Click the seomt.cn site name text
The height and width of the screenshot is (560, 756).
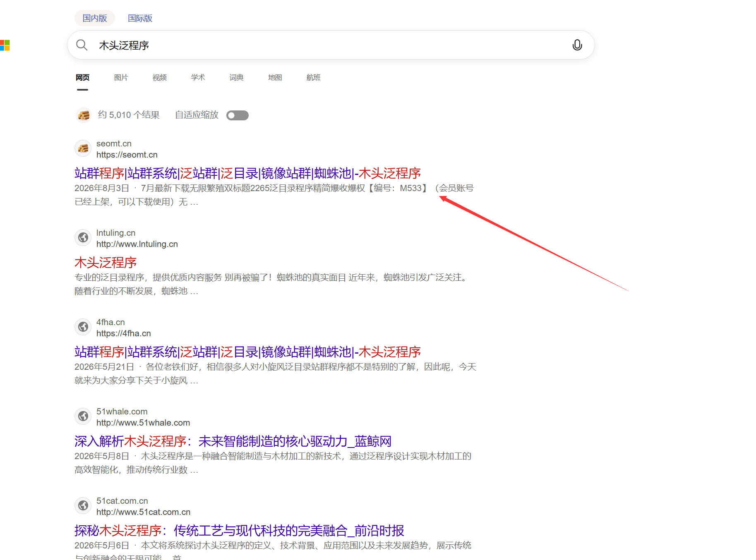(114, 144)
